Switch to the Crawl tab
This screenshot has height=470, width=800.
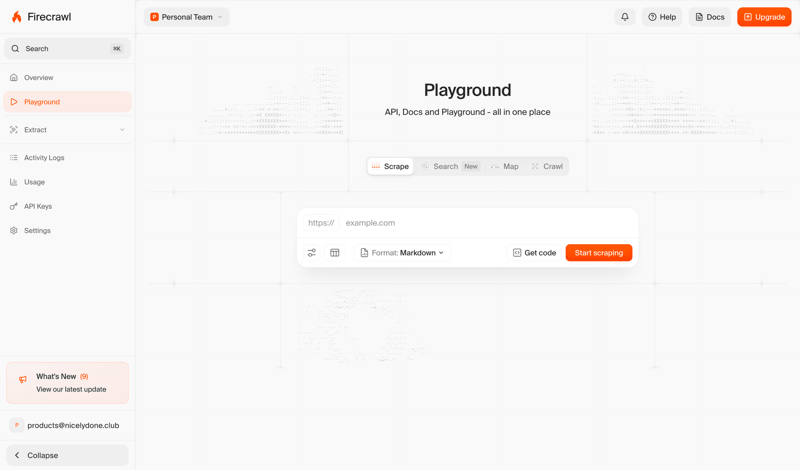click(x=547, y=166)
